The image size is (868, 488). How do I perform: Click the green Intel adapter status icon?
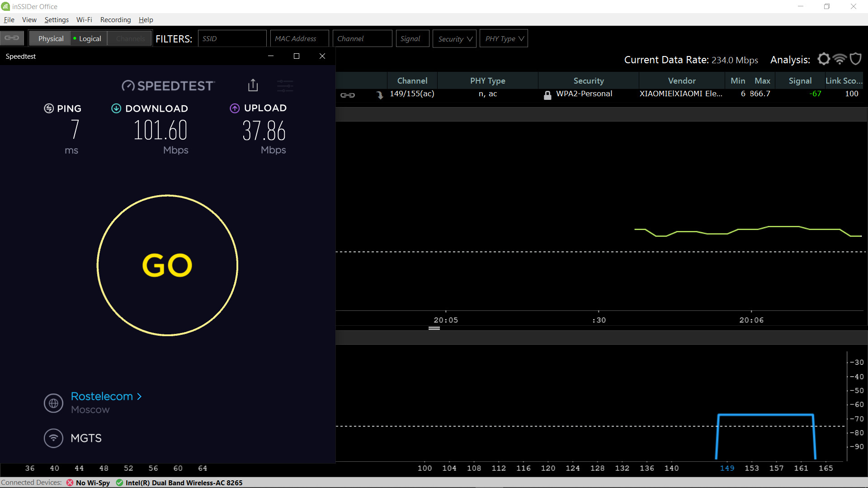(120, 483)
